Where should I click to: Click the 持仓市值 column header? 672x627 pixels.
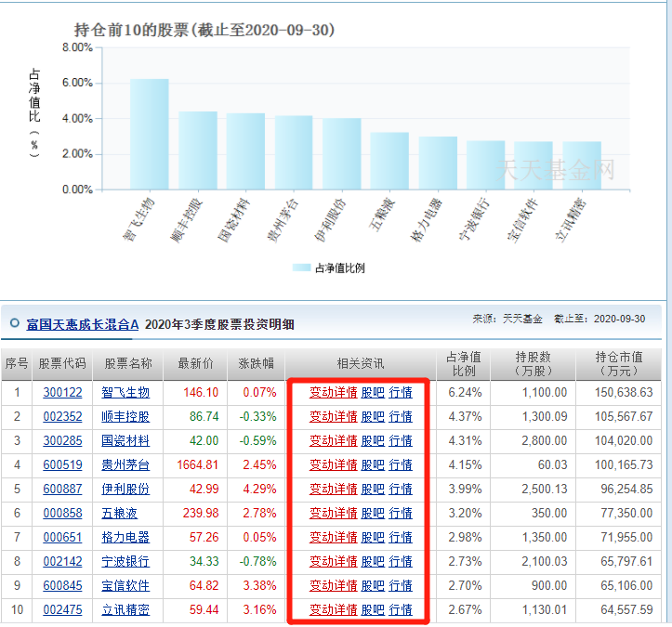pyautogui.click(x=619, y=363)
